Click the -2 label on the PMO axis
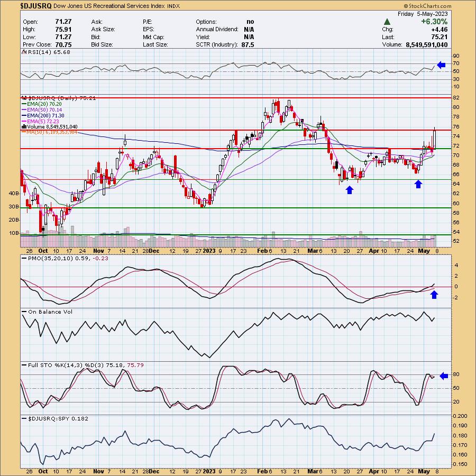The width and height of the screenshot is (476, 476). [x=456, y=298]
